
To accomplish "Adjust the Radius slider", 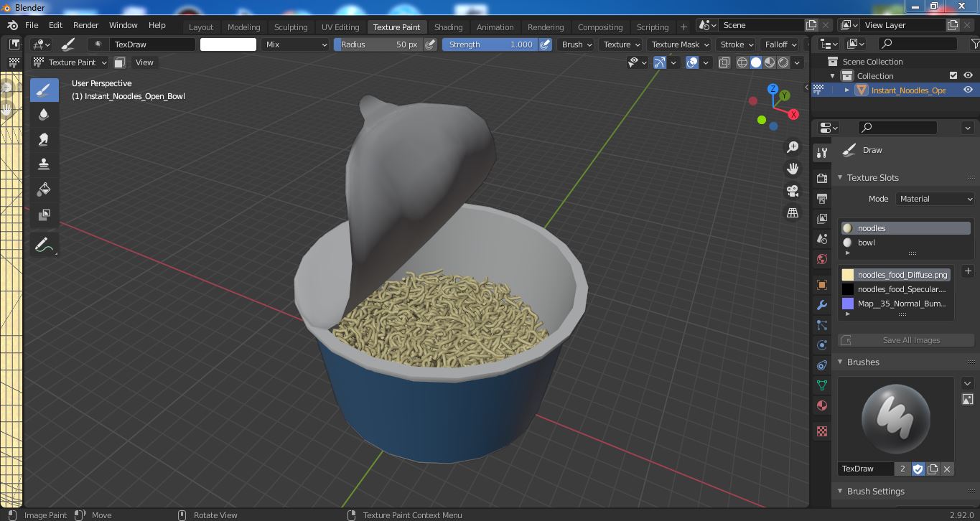I will [378, 44].
